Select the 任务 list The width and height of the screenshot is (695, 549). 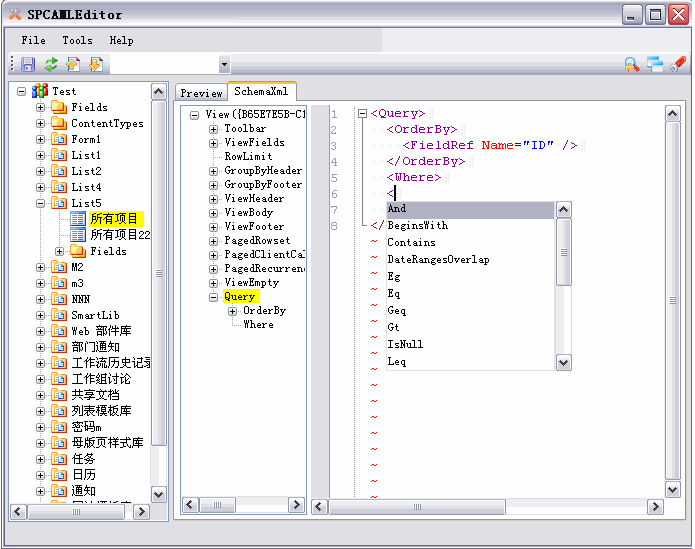(83, 459)
